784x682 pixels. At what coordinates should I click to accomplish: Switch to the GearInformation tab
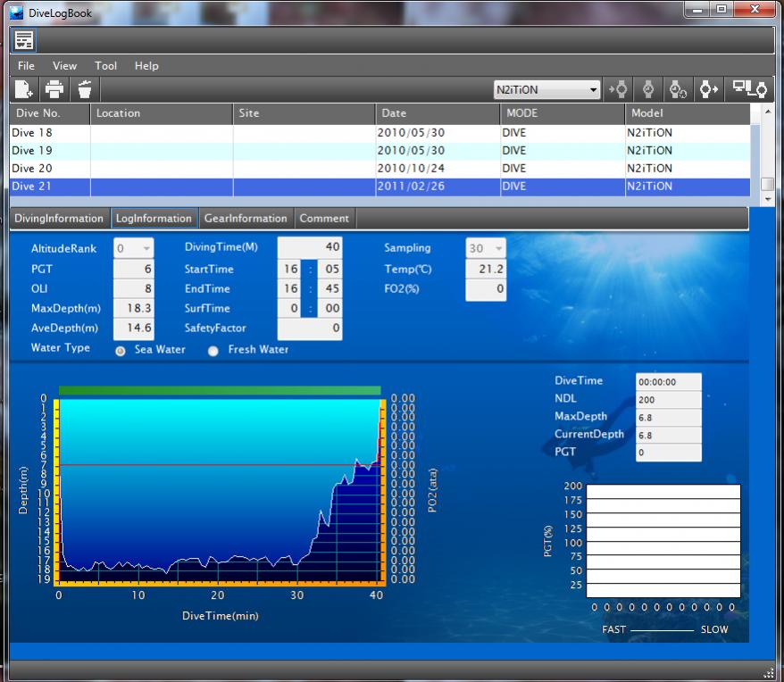click(x=246, y=219)
